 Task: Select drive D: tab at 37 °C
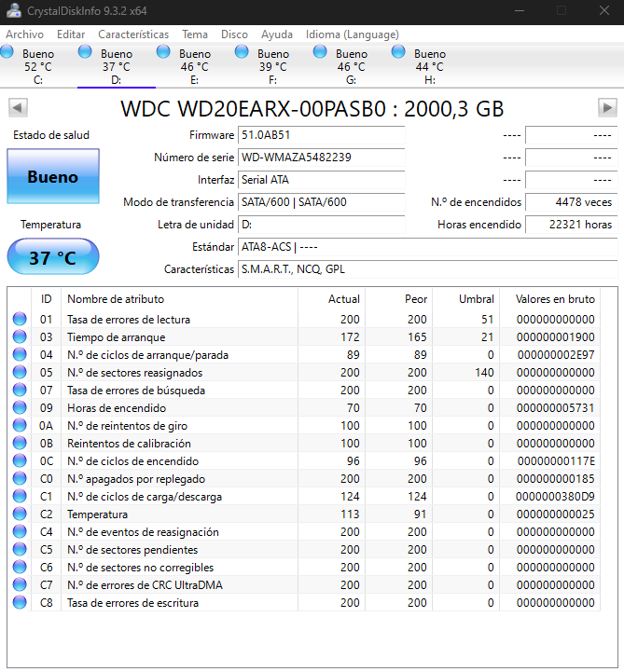[117, 65]
